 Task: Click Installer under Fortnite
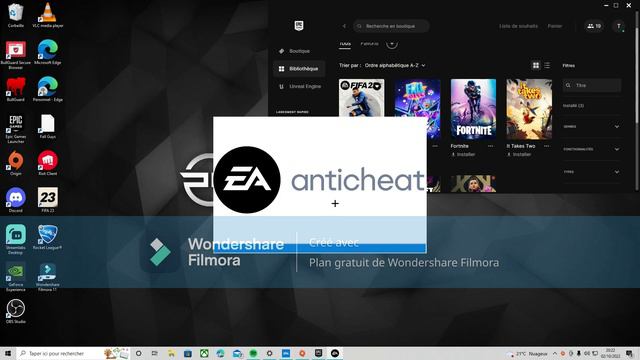coord(463,155)
